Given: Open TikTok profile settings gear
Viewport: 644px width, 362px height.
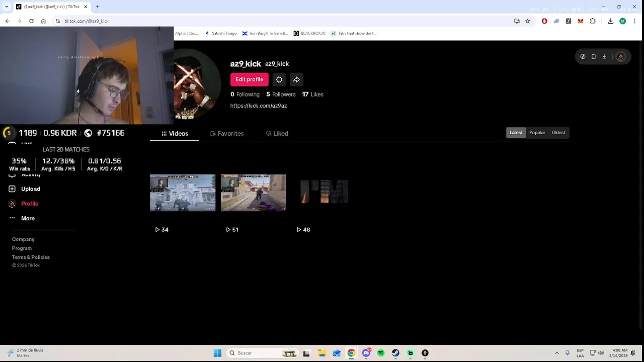Looking at the screenshot, I should pos(279,79).
